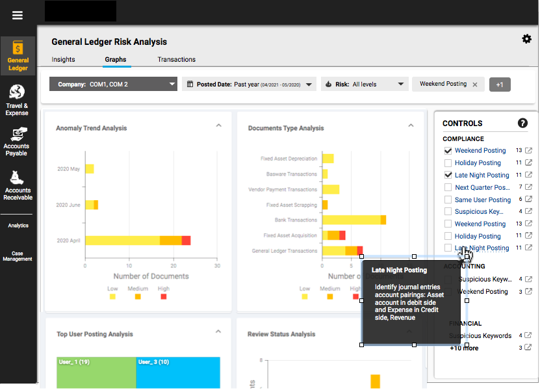Check the Holiday Posting checkbox under Compliance

448,163
